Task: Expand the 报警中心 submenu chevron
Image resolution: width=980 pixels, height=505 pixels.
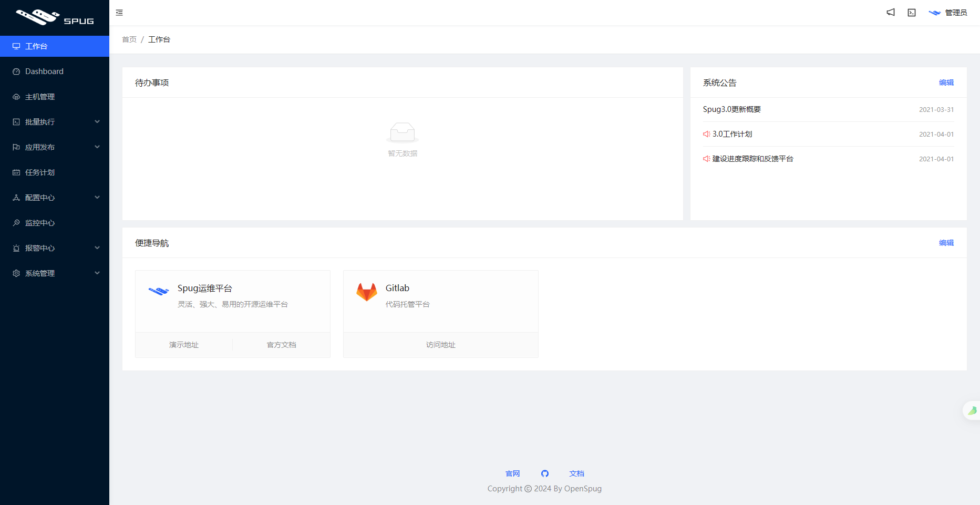Action: [97, 248]
